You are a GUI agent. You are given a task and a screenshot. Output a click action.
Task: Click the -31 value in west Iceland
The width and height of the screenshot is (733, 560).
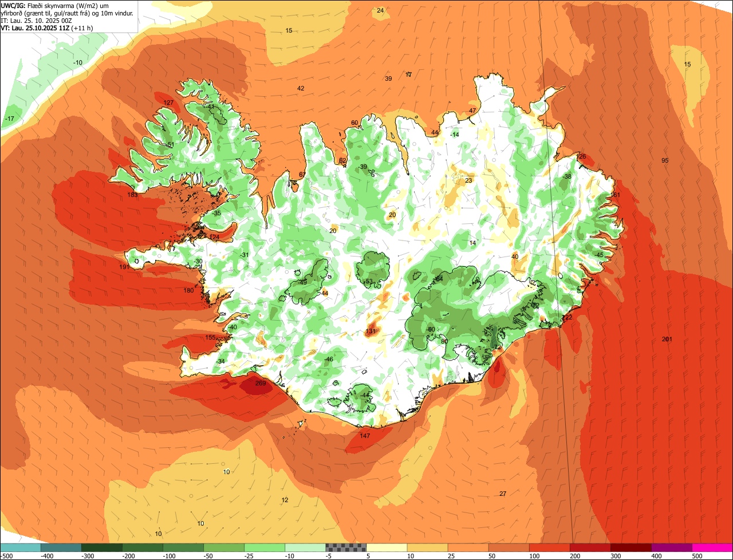point(244,255)
